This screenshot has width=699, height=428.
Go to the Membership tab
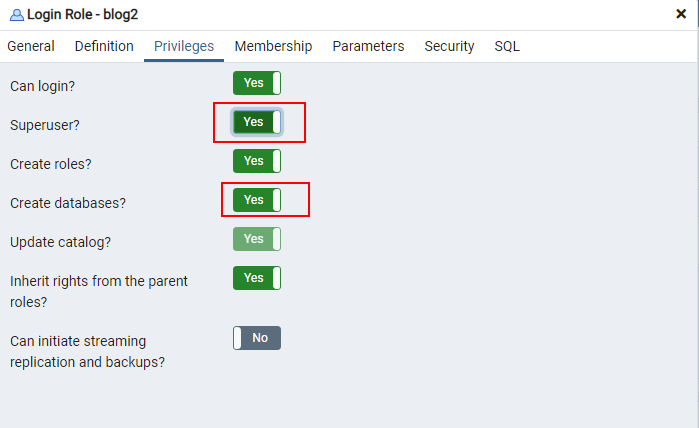273,46
